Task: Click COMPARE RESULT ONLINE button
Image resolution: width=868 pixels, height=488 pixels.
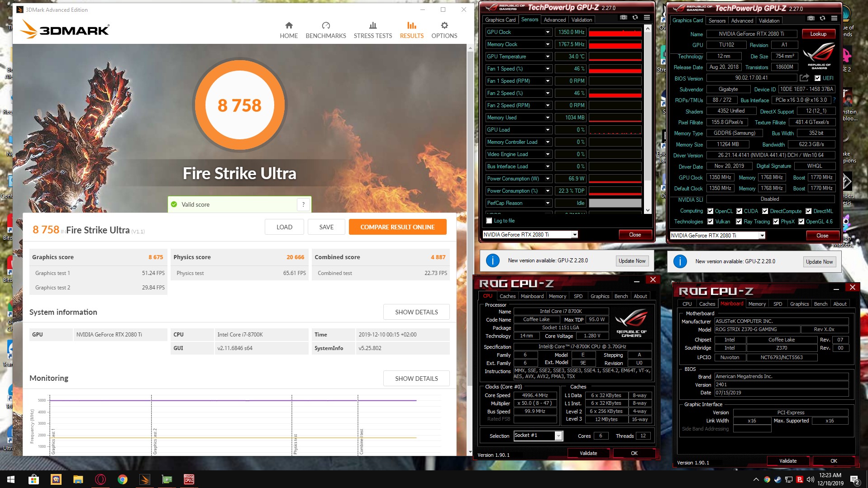Action: click(397, 227)
